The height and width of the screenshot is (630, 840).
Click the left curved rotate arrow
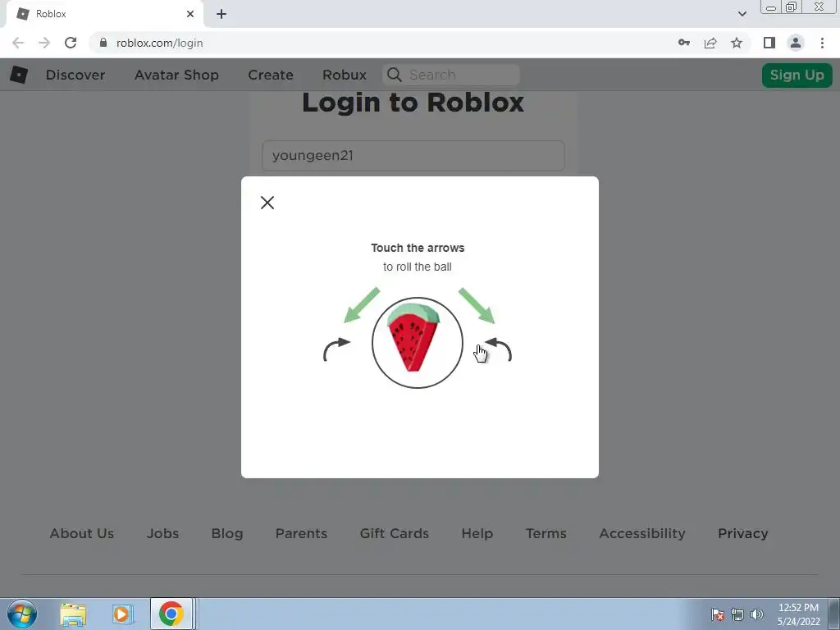336,349
